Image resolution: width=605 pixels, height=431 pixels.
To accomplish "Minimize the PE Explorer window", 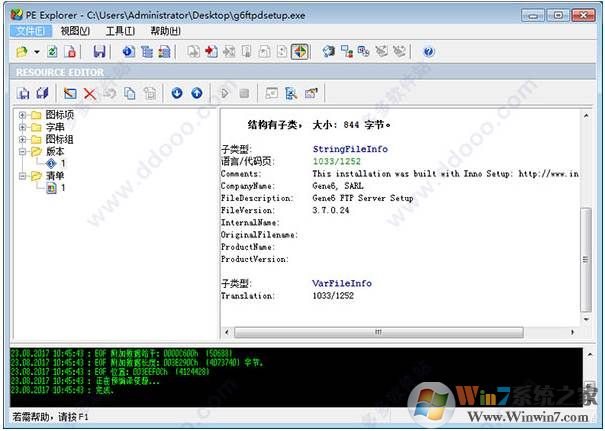I will (x=533, y=15).
